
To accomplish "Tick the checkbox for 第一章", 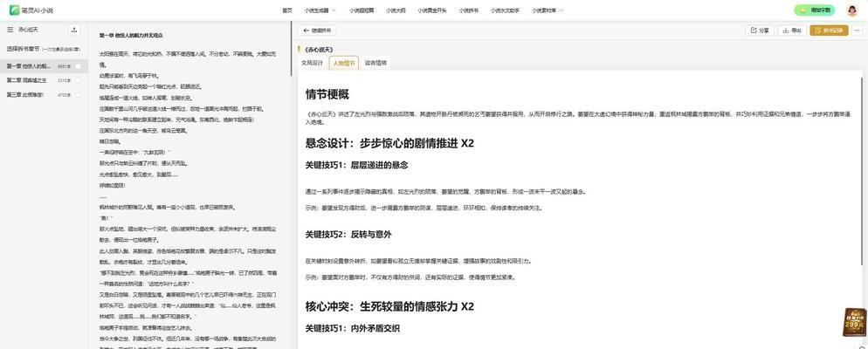I will click(x=78, y=66).
